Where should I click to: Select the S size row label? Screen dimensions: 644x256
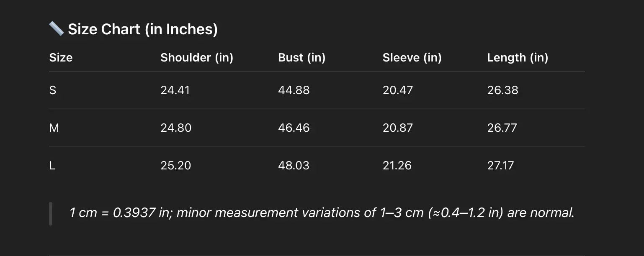[53, 90]
